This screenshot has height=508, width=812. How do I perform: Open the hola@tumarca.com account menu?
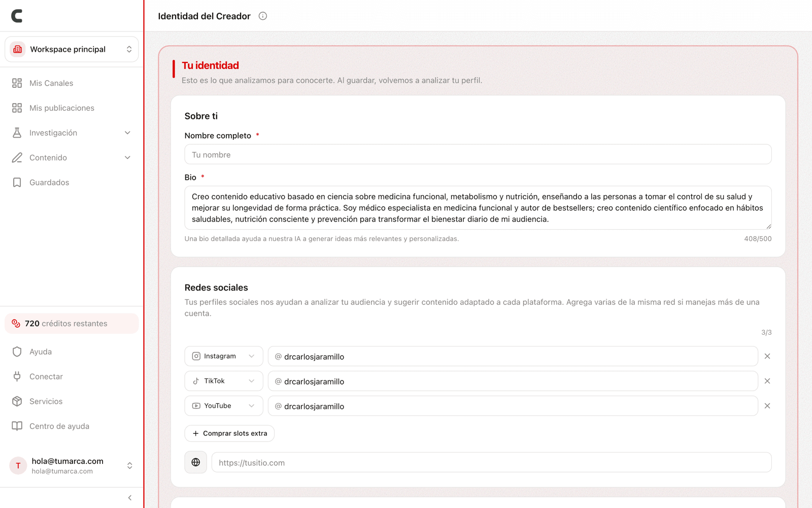(x=72, y=465)
